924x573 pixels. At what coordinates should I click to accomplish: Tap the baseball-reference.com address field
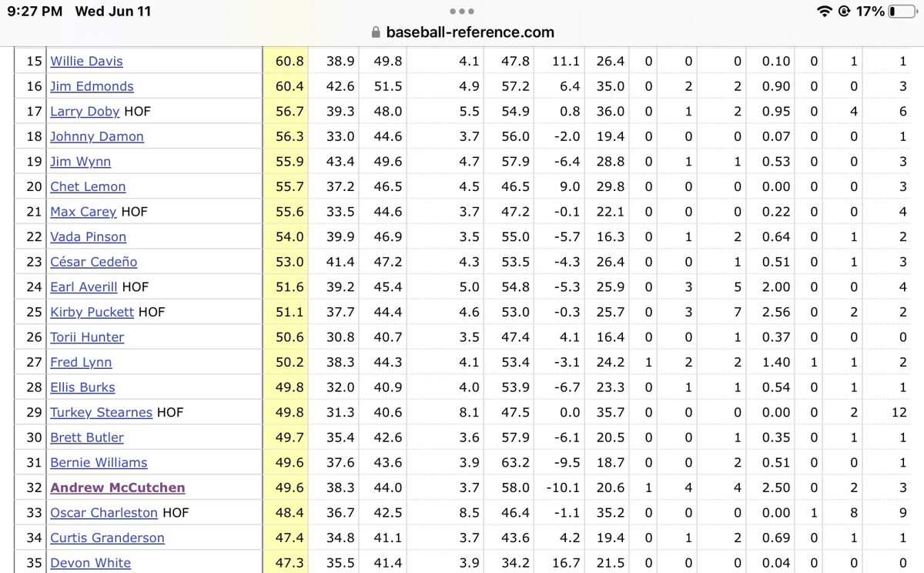coord(462,32)
